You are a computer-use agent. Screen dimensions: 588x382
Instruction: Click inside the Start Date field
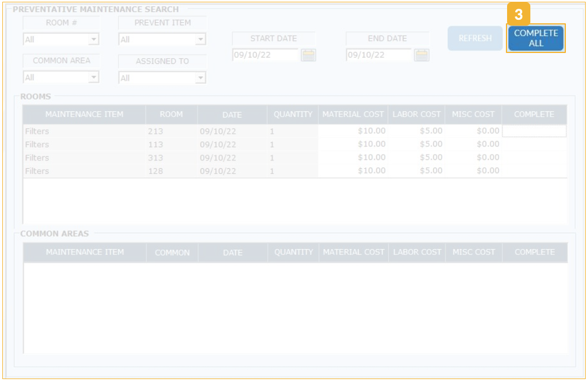coord(265,55)
